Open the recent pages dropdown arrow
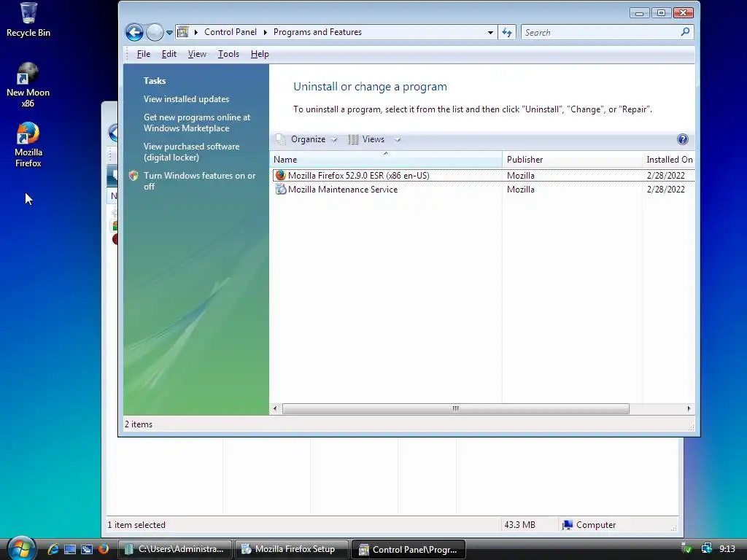This screenshot has height=560, width=747. [169, 33]
